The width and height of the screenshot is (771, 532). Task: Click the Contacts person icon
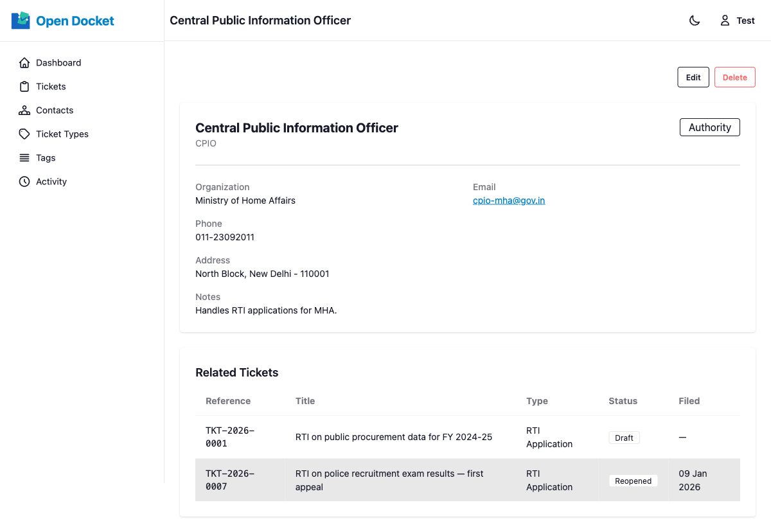point(24,110)
